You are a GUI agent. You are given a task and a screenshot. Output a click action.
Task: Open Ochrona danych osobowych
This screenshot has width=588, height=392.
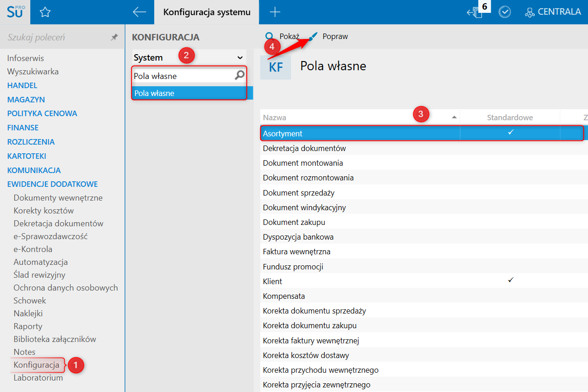66,288
